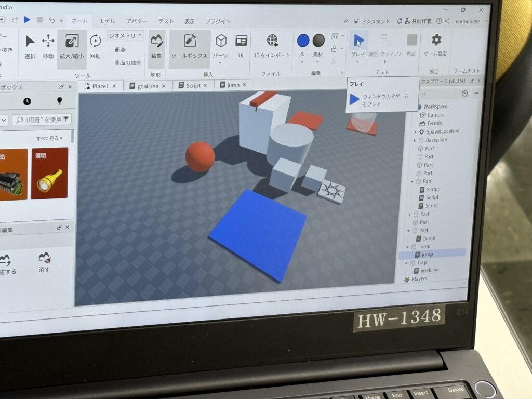Viewport: 532px width, 399px height.
Task: Open 共同作業 (Collaborate) icon
Action: point(407,21)
